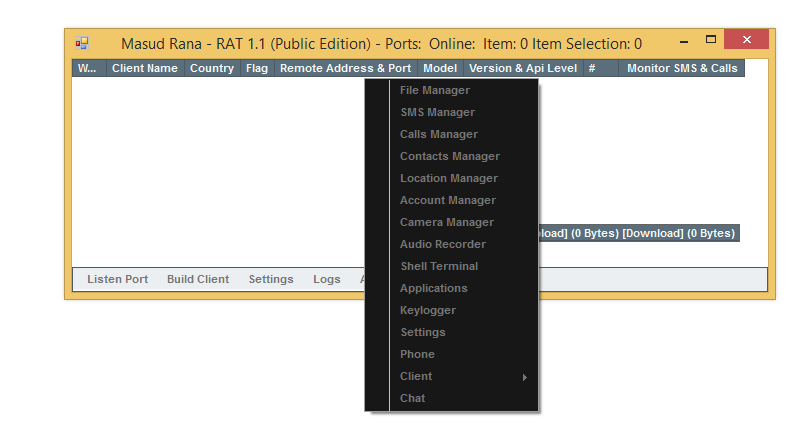Viewport: 796px width, 436px height.
Task: Expand the Client submenu arrow
Action: point(524,377)
